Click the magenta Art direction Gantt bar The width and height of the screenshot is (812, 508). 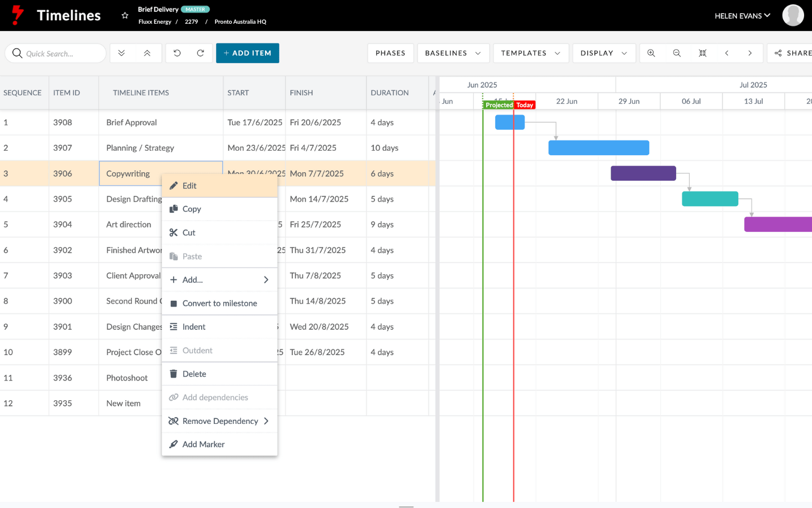(778, 224)
